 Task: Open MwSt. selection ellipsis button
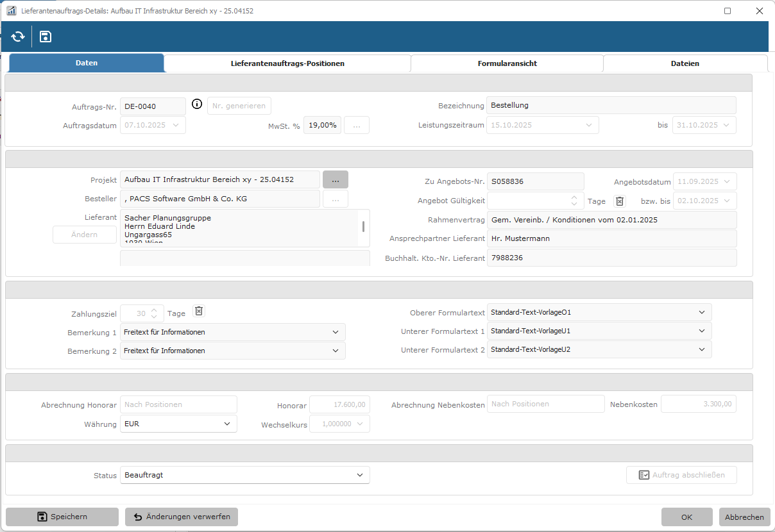(x=357, y=125)
